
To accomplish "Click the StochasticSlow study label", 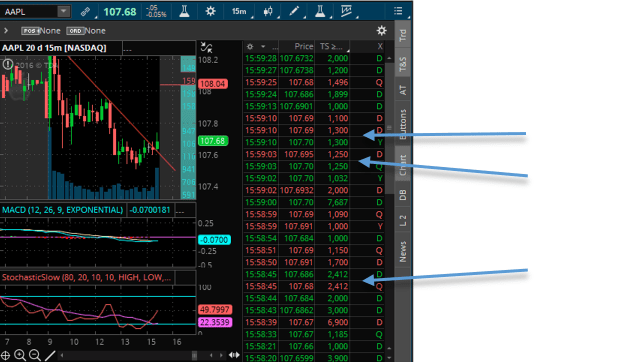I will coord(86,277).
